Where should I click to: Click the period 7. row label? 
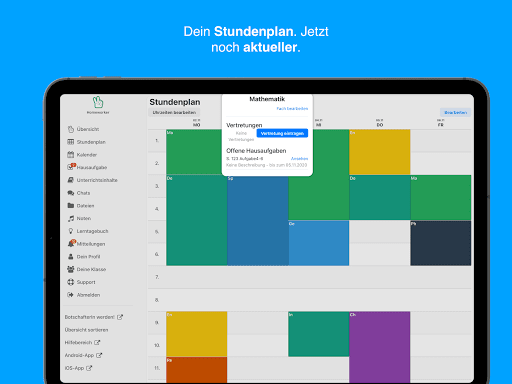pyautogui.click(x=157, y=277)
